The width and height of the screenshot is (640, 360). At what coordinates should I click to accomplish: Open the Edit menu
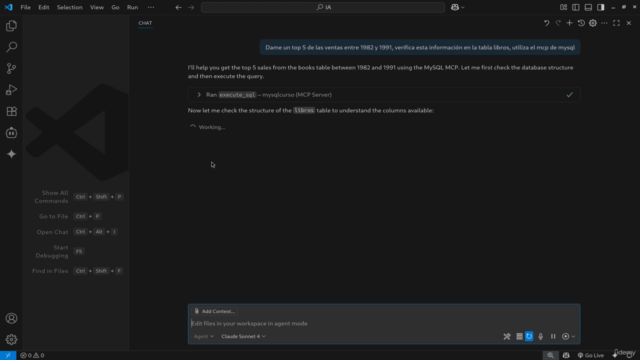[44, 7]
